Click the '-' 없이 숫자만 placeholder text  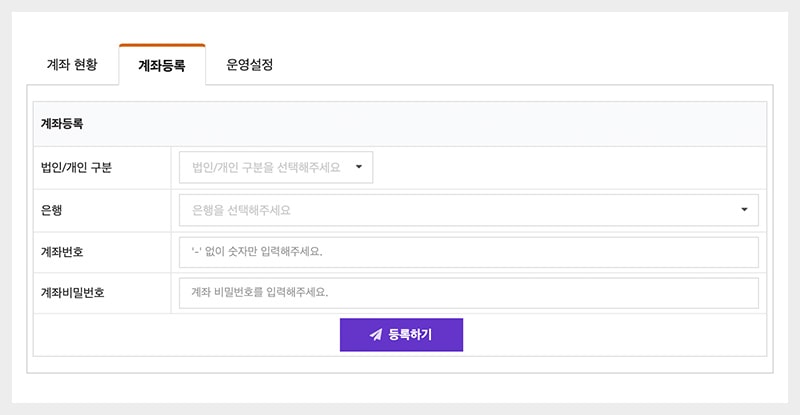tap(257, 252)
